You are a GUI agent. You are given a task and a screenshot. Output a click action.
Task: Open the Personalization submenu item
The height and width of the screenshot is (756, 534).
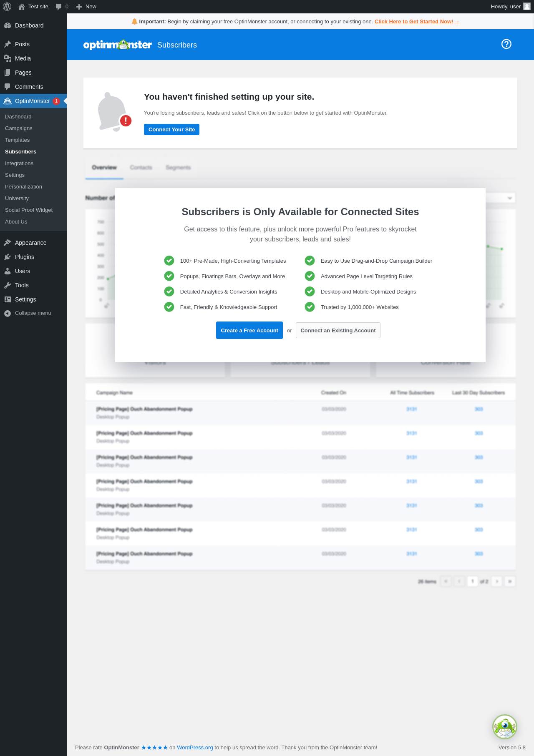coord(23,187)
